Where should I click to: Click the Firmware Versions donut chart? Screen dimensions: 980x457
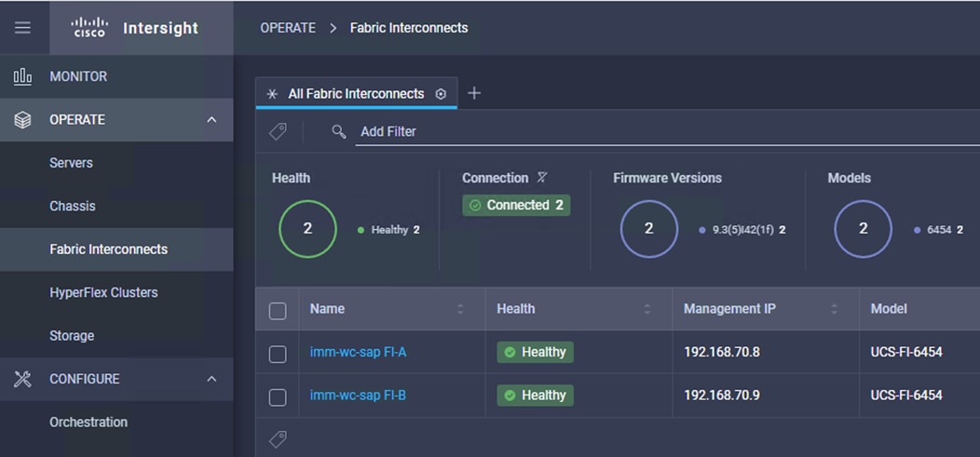(648, 229)
